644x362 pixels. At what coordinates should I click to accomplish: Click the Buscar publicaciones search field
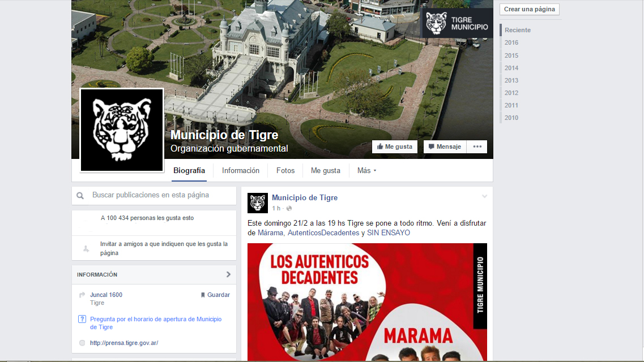tap(154, 196)
